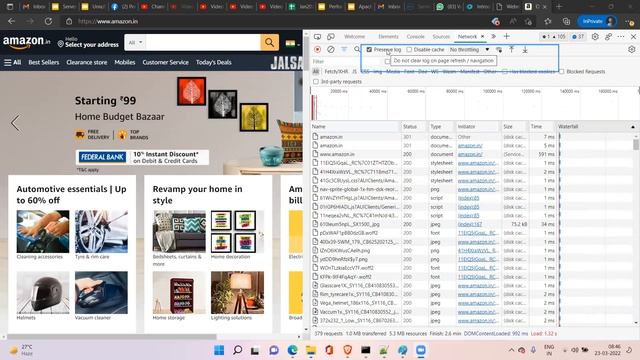This screenshot has height=360, width=640.
Task: Click the export HAR download arrow
Action: point(525,49)
